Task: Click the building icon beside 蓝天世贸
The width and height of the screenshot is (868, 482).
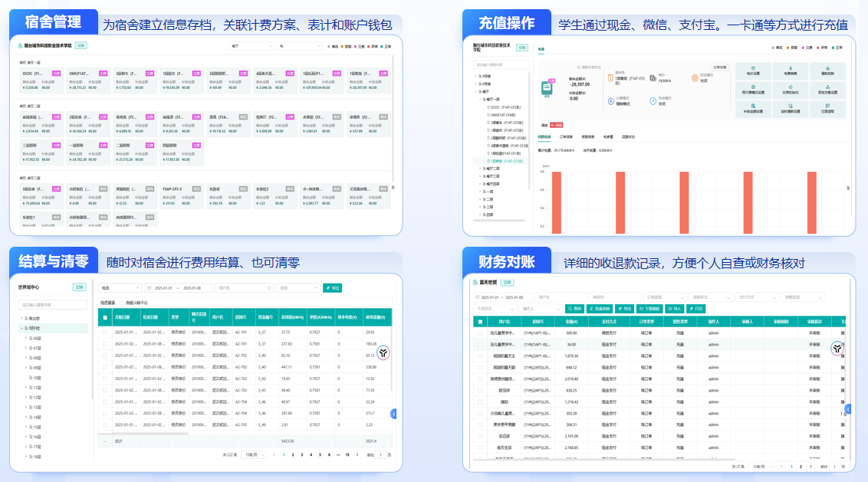Action: (x=475, y=282)
